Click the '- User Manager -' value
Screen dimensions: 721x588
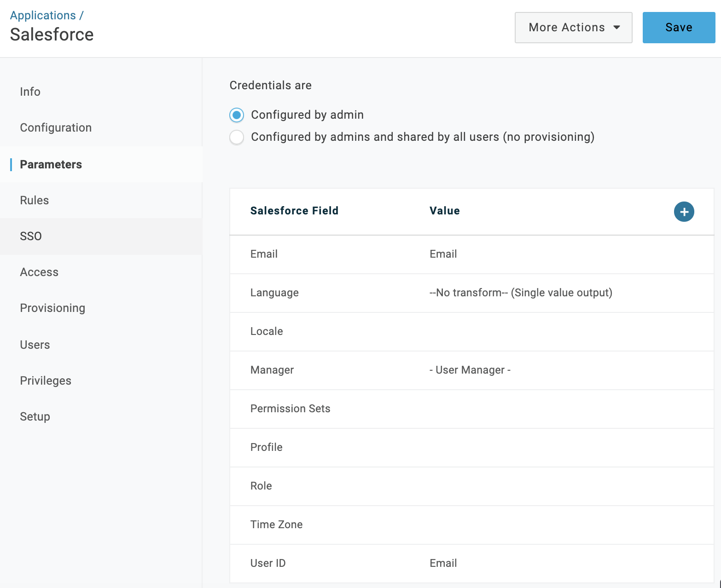coord(470,370)
